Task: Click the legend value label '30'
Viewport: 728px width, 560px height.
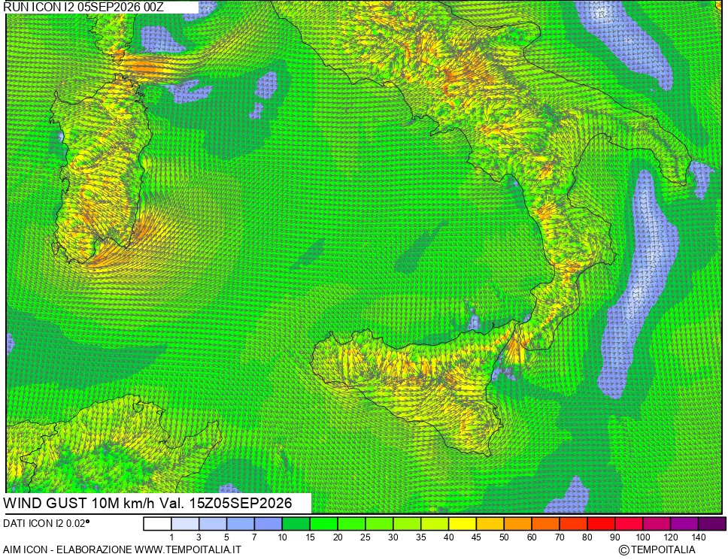Action: click(x=393, y=537)
